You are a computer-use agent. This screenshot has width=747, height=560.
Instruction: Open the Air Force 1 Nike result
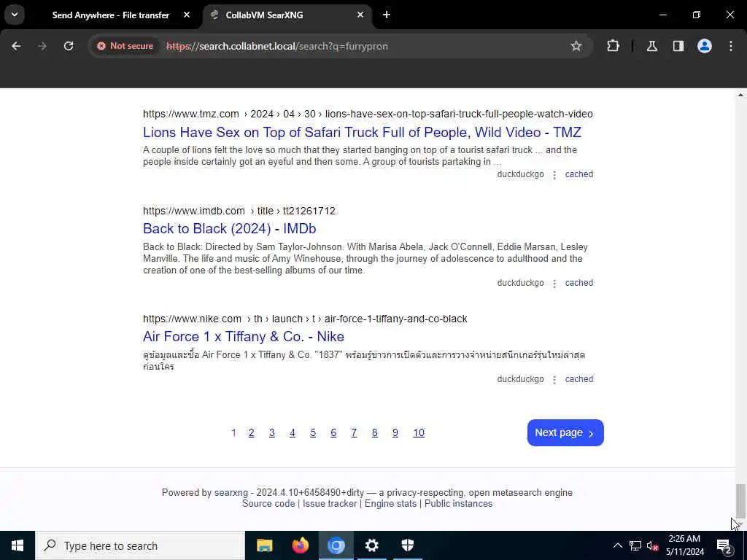244,337
